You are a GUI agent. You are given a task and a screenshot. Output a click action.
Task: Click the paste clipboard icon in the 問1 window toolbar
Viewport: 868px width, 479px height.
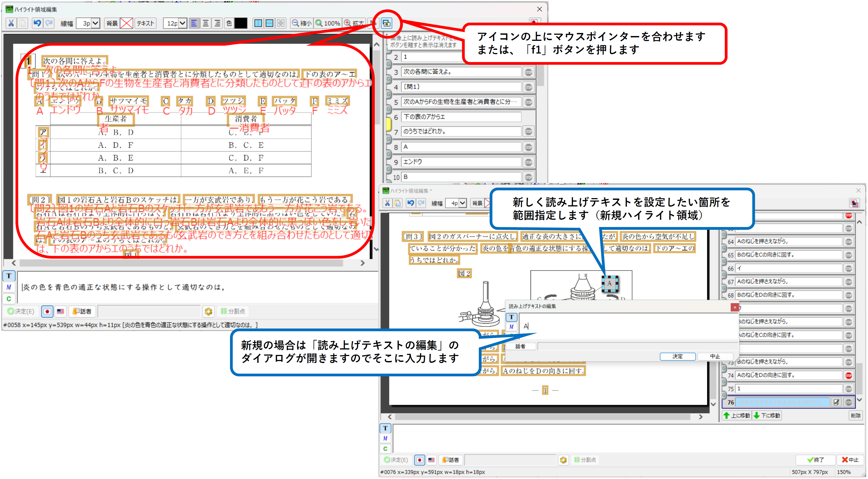tap(23, 23)
